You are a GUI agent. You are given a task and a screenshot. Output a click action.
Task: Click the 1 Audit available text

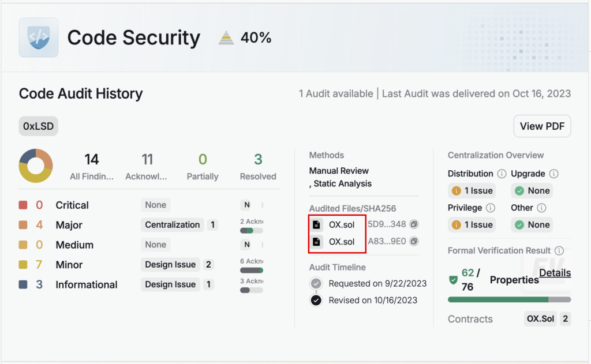pos(336,93)
